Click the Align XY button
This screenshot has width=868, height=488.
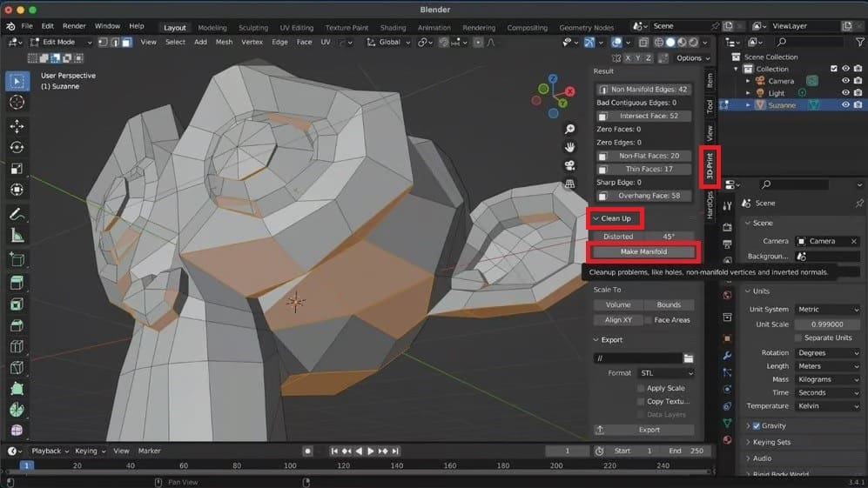coord(618,320)
